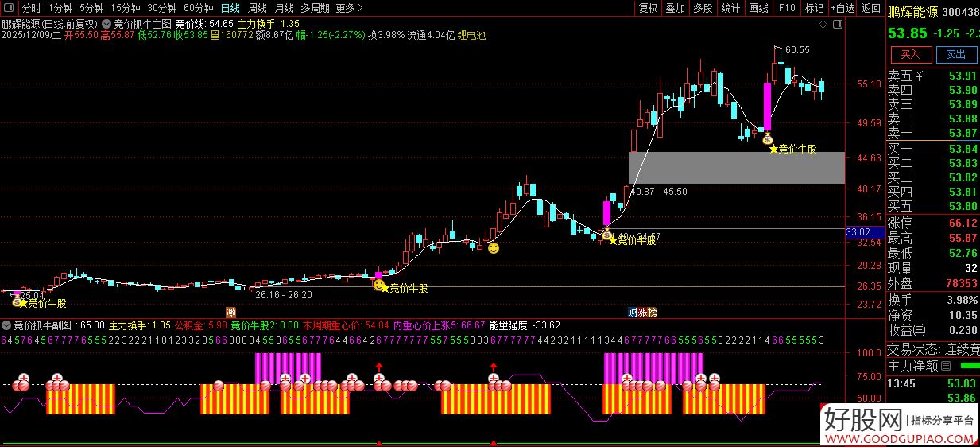This screenshot has height=447, width=980.
Task: Toggle 叠加 overlay mode
Action: (x=675, y=8)
